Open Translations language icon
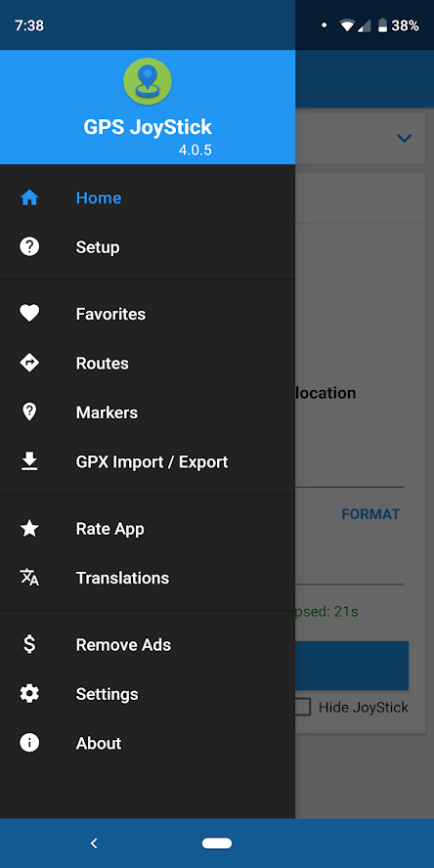The height and width of the screenshot is (868, 434). (29, 578)
